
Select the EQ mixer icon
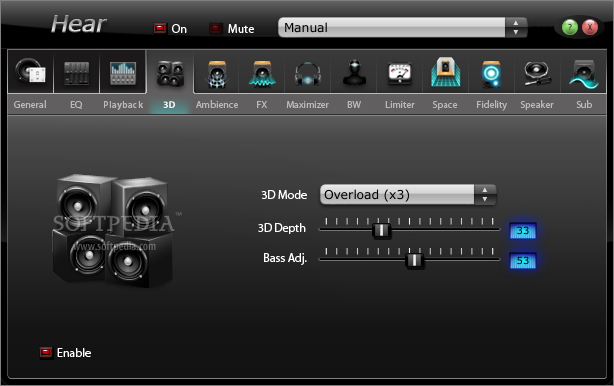tap(77, 73)
